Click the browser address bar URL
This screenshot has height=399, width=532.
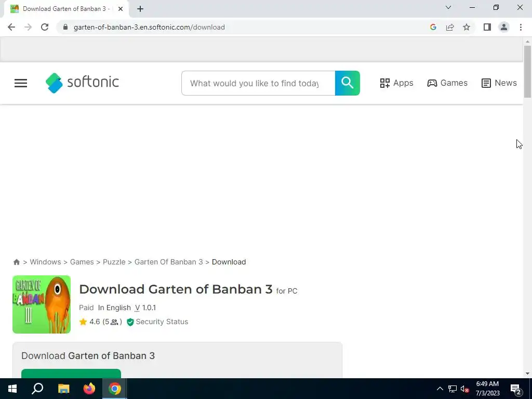[149, 27]
